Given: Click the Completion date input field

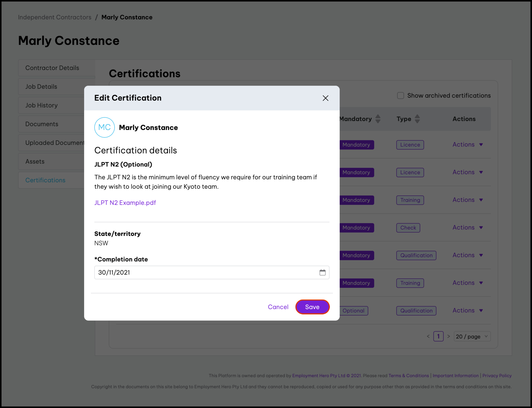Looking at the screenshot, I should click(207, 272).
